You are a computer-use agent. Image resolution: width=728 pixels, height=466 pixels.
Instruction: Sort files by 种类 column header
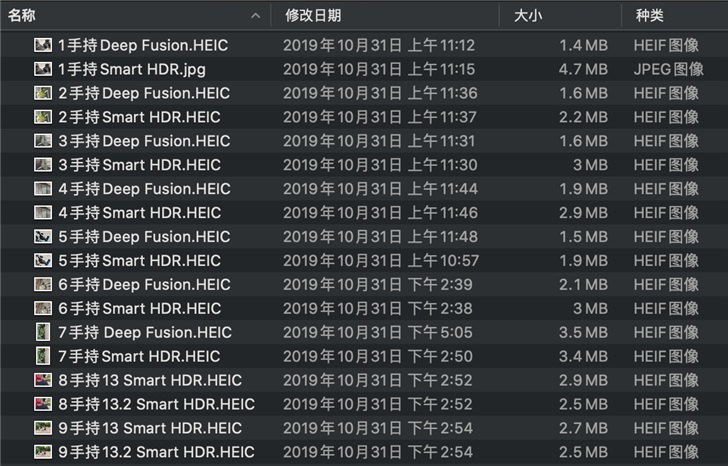pyautogui.click(x=649, y=15)
